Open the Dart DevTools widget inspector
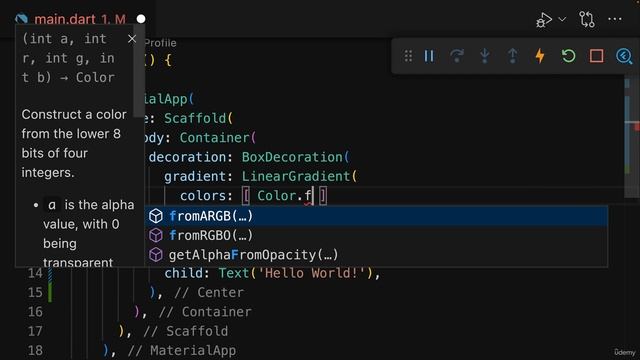This screenshot has width=640, height=360. (x=624, y=56)
